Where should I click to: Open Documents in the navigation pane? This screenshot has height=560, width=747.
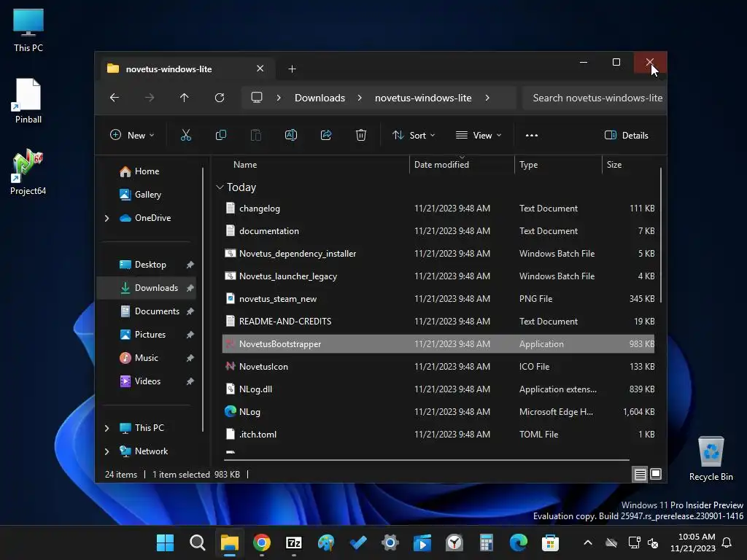click(150, 311)
